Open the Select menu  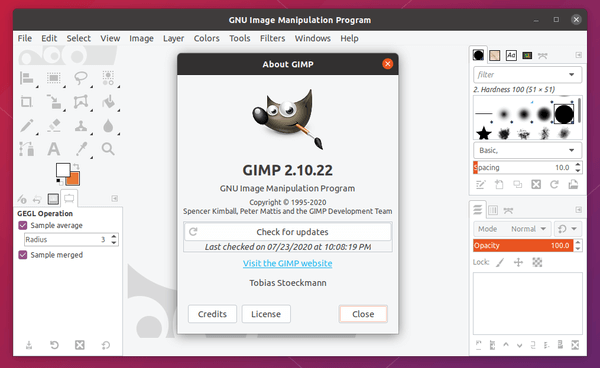[x=78, y=38]
